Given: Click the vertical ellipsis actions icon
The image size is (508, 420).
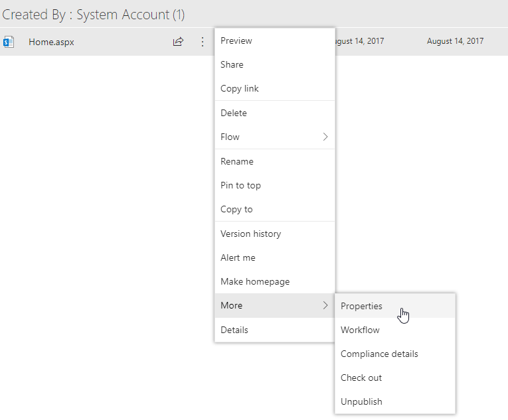Looking at the screenshot, I should click(203, 42).
